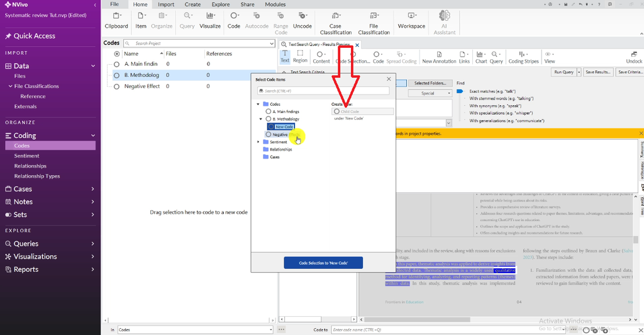Close Text Search Query results tab
This screenshot has height=335, width=644.
[357, 45]
